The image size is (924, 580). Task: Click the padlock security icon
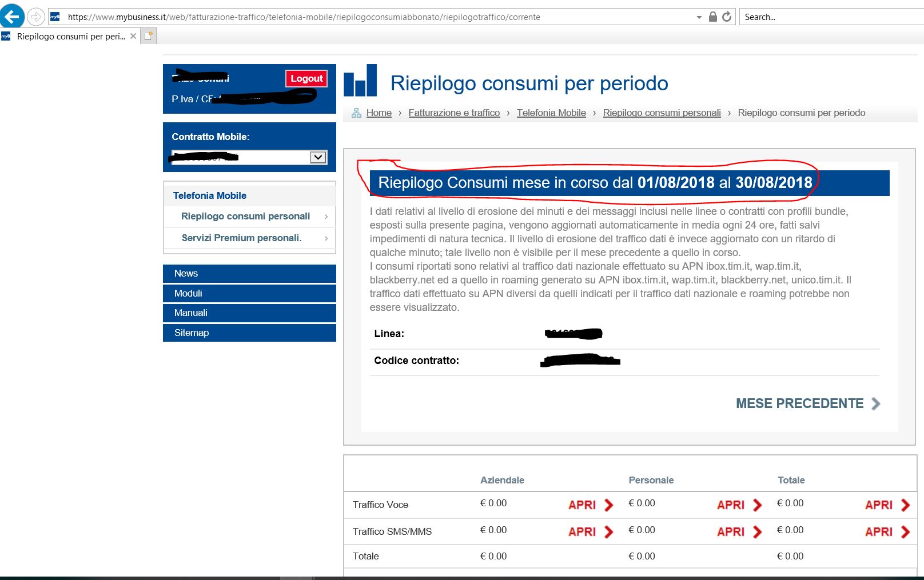(712, 17)
